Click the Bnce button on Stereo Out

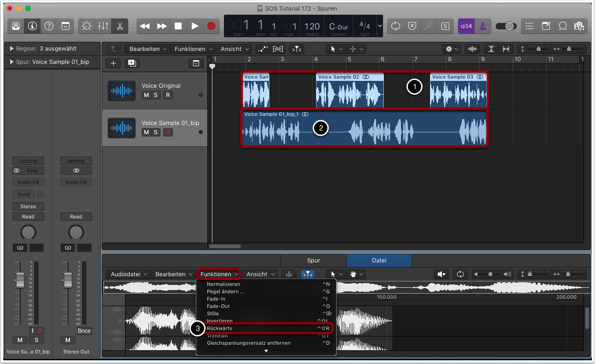(84, 331)
